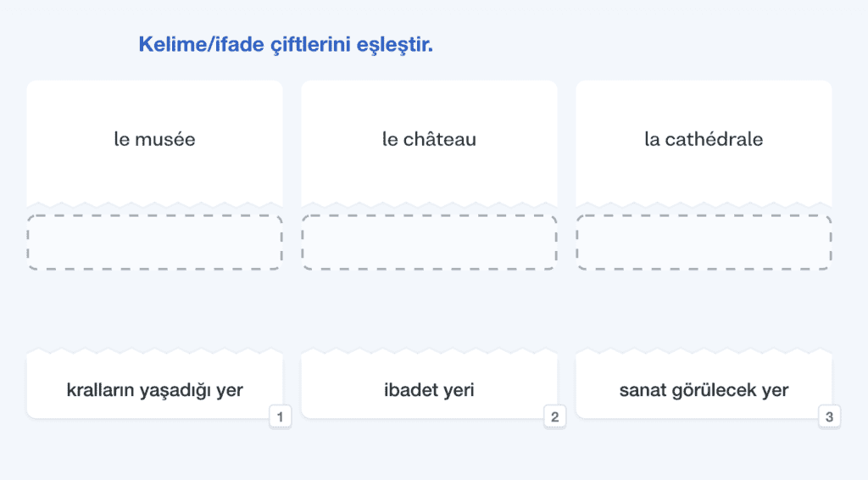Click the 'ibadet yeri' text
868x480 pixels.
click(429, 390)
